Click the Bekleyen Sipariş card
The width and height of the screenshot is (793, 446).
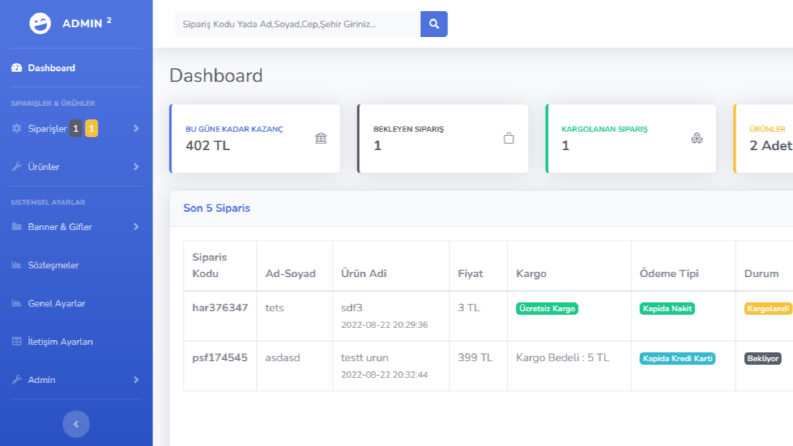pyautogui.click(x=443, y=139)
